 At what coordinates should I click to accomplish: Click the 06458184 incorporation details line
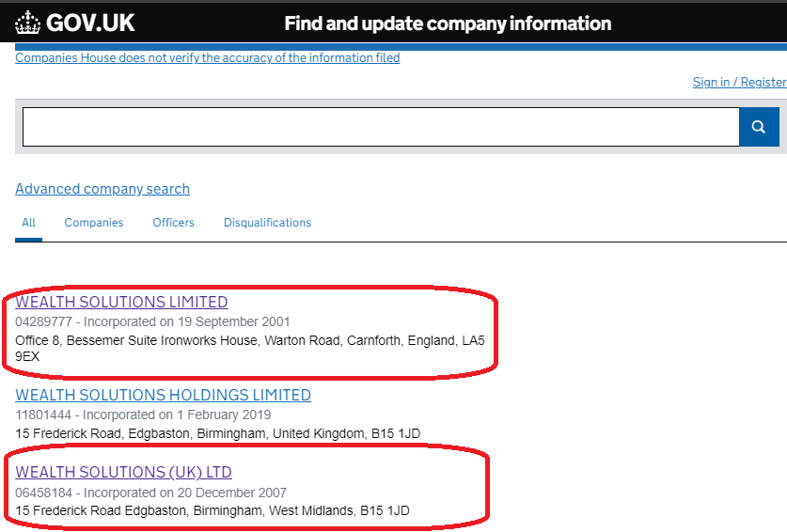[x=150, y=493]
